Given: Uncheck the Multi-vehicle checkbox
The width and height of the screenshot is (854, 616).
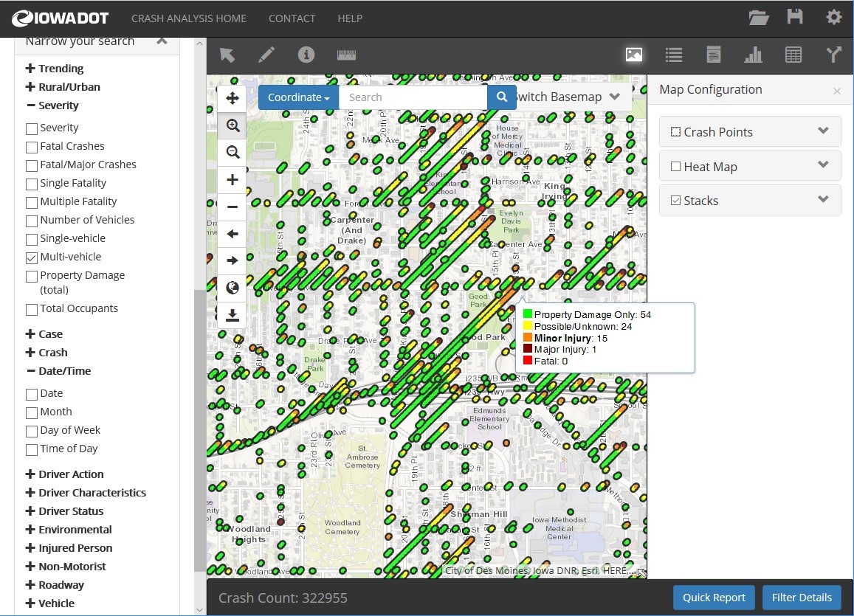Looking at the screenshot, I should [32, 257].
